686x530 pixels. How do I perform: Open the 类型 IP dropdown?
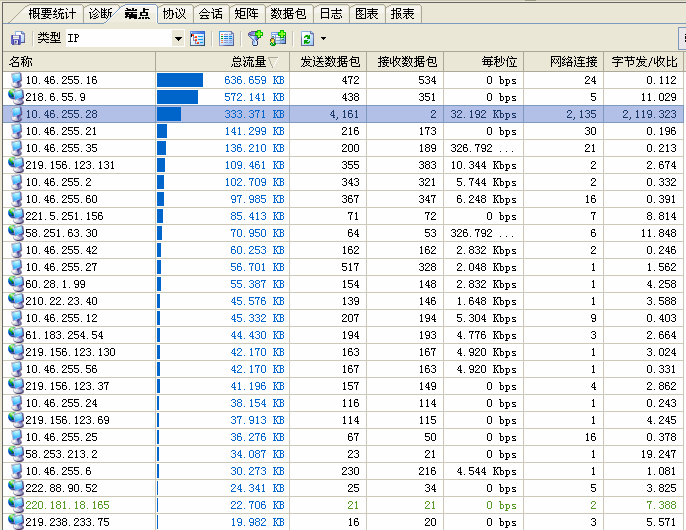(178, 38)
